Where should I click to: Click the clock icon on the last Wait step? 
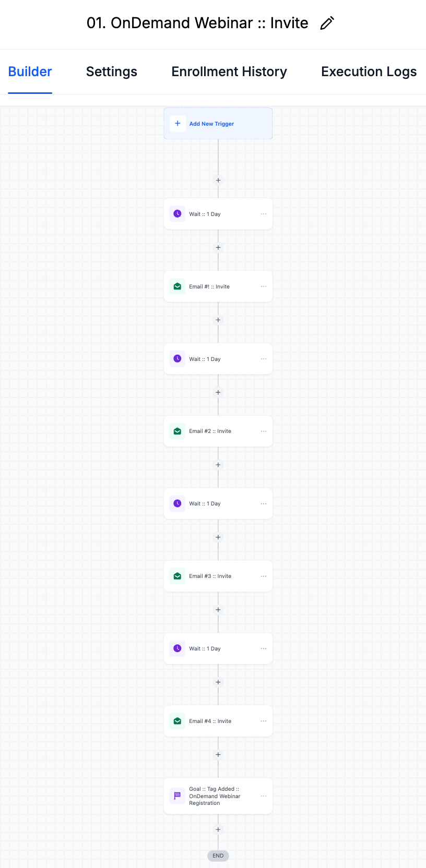coord(177,648)
